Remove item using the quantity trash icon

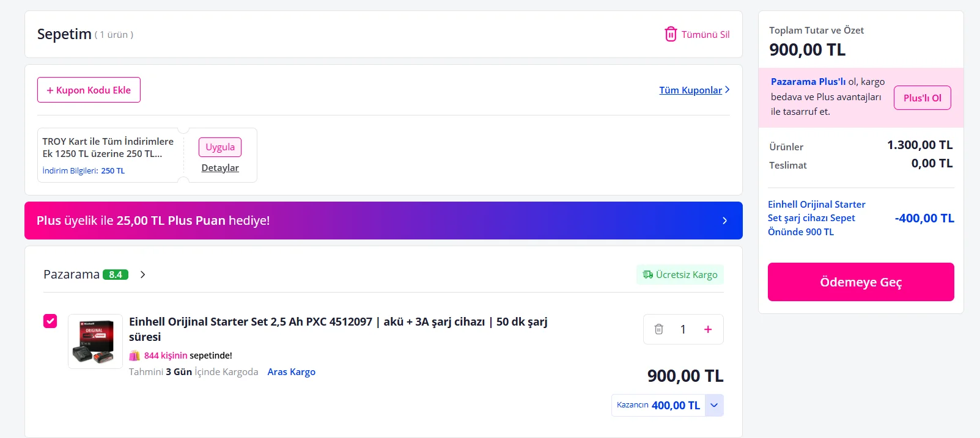tap(658, 329)
